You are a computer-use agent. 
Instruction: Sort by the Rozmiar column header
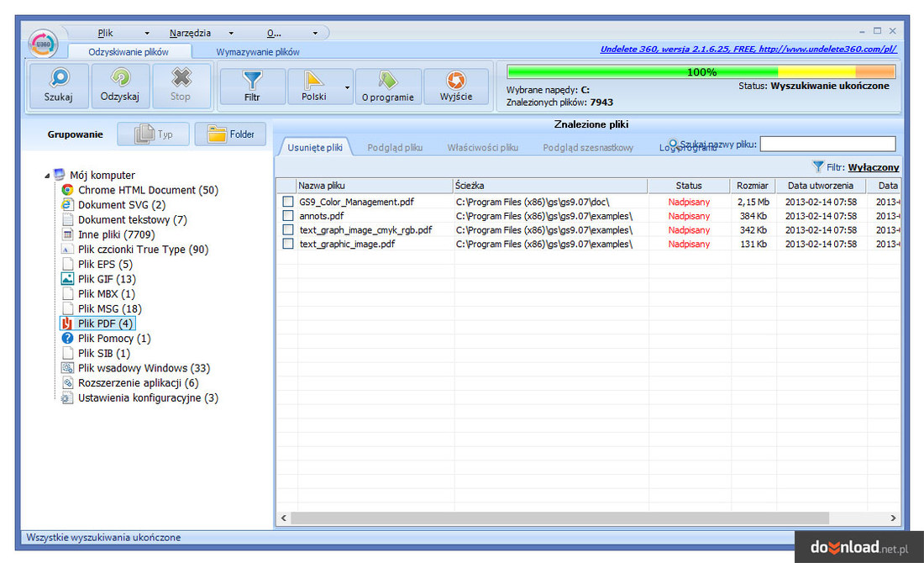(x=753, y=186)
